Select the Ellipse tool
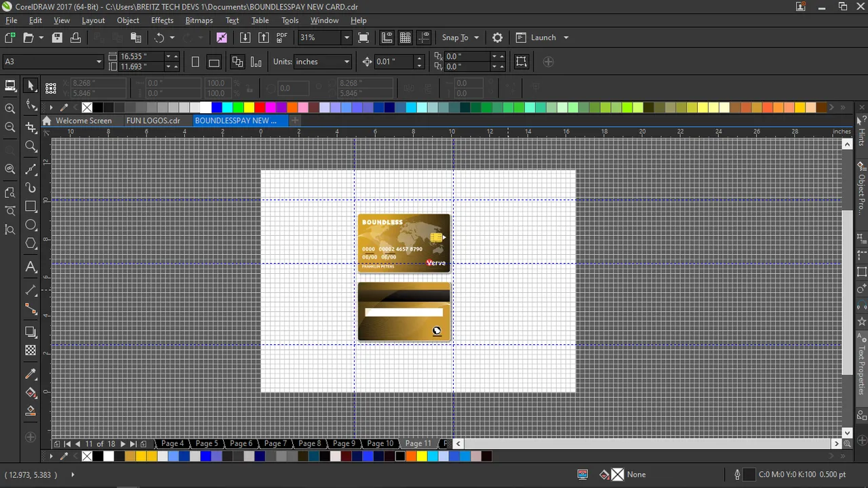 pyautogui.click(x=31, y=225)
